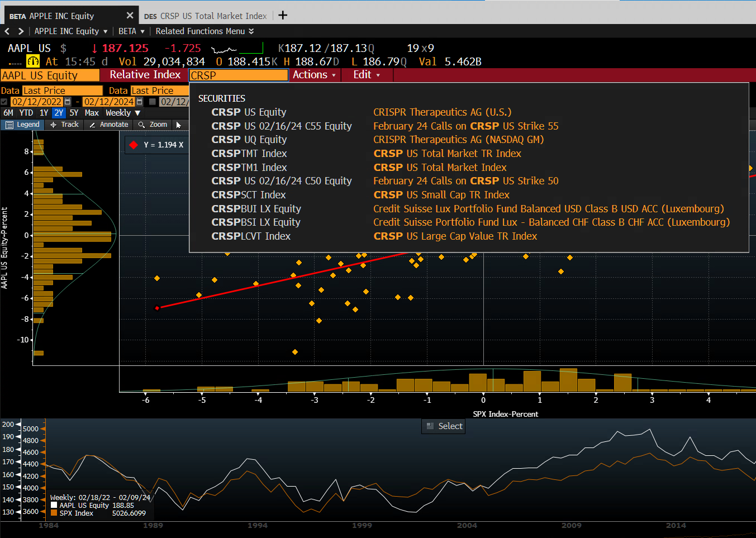The height and width of the screenshot is (538, 756).
Task: Click the white AAPL legend square
Action: 54,505
